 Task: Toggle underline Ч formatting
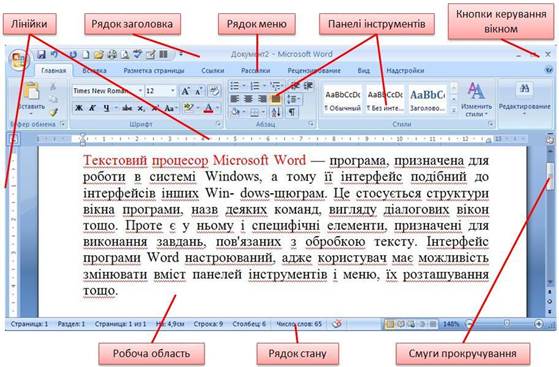(x=106, y=108)
